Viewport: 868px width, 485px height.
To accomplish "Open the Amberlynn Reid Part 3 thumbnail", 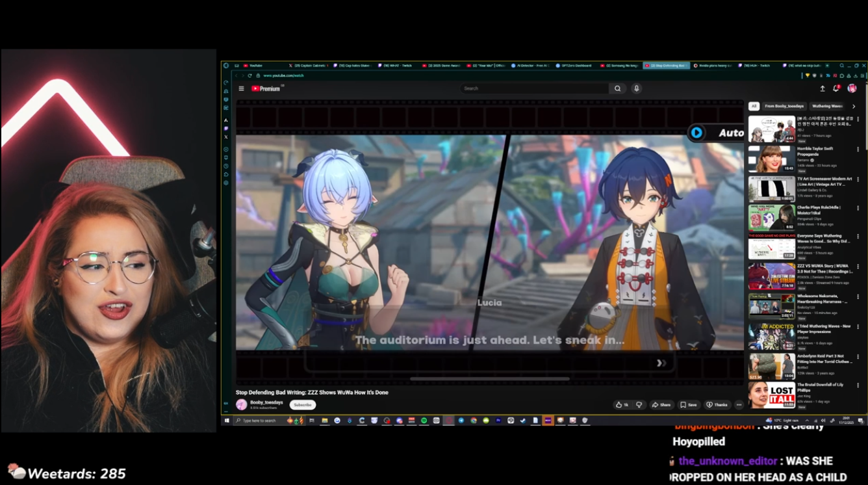I will tap(771, 366).
